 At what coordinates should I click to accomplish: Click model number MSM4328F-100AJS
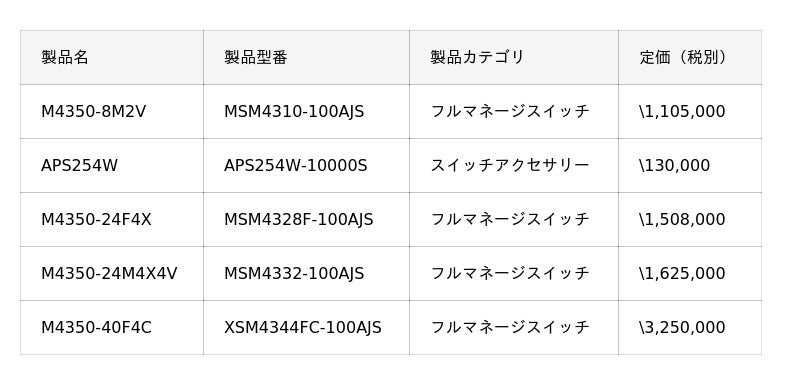point(298,219)
